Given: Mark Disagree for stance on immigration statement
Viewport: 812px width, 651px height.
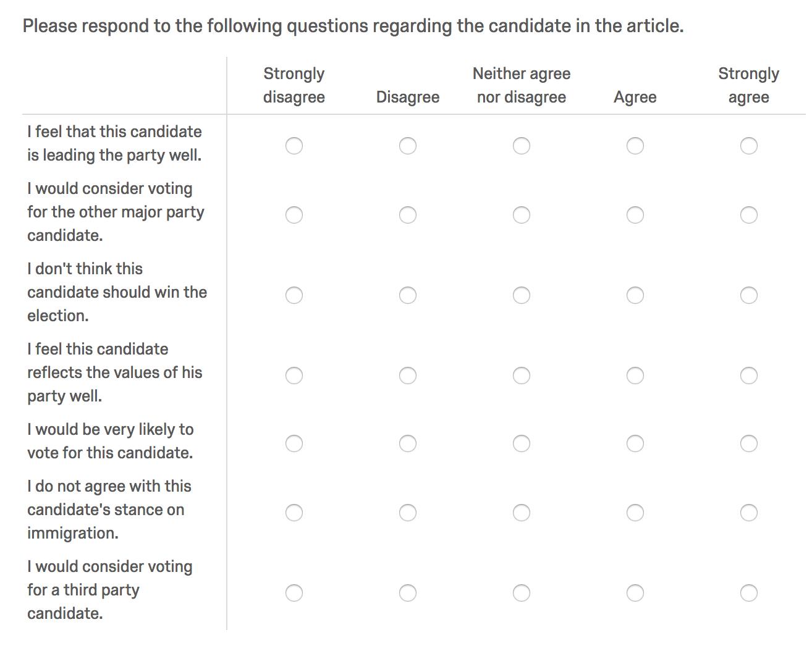Looking at the screenshot, I should click(x=408, y=513).
